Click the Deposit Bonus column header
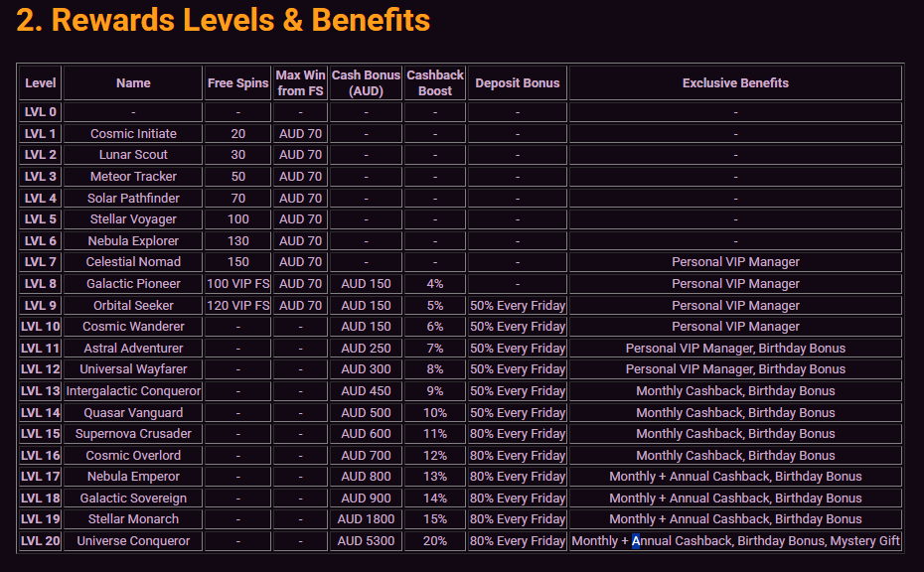This screenshot has height=572, width=924. coord(517,83)
